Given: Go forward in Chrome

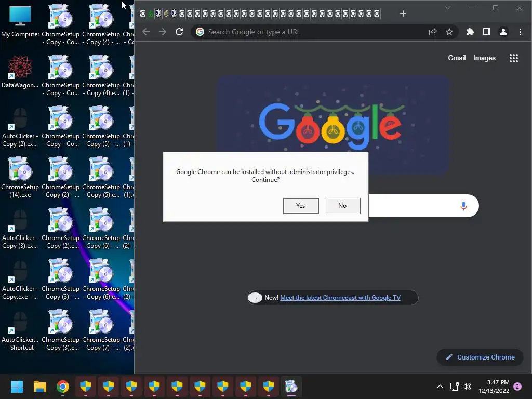Looking at the screenshot, I should 163,32.
